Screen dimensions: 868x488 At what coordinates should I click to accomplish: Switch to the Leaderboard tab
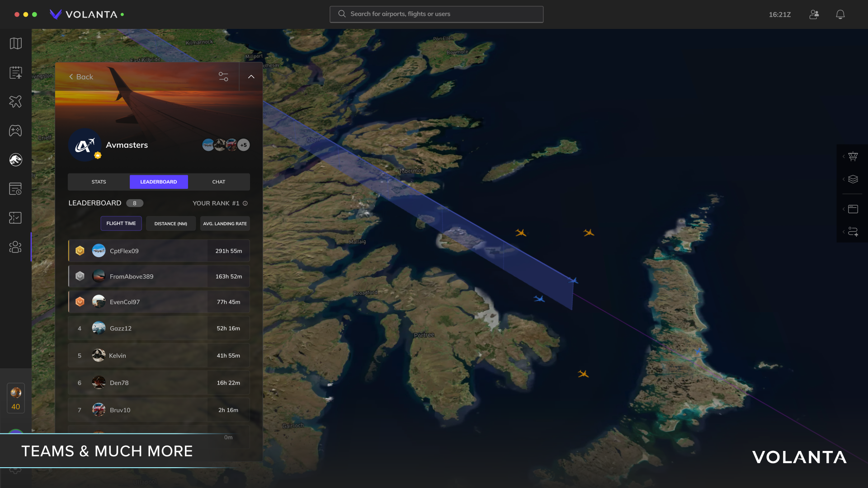click(x=159, y=182)
